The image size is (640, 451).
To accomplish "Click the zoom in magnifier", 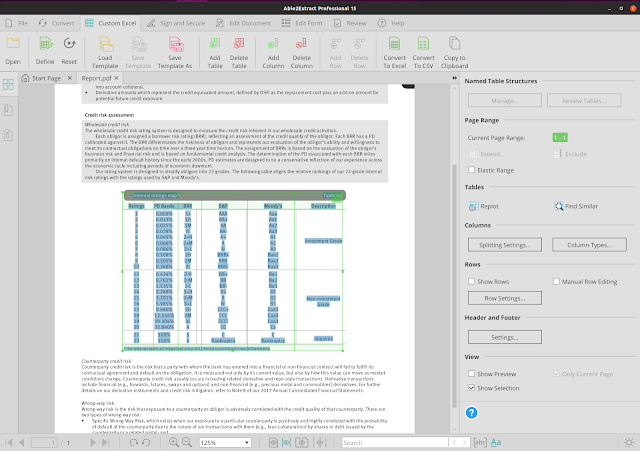I will click(174, 442).
